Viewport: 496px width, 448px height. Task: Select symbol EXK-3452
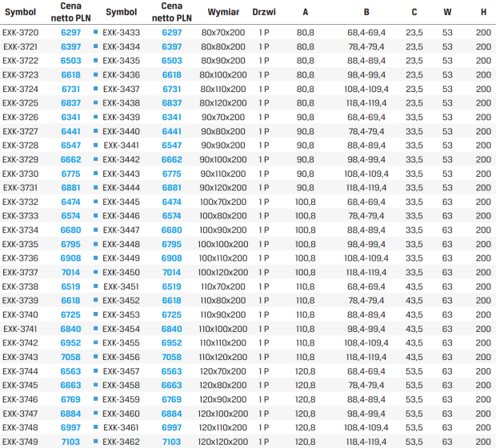(121, 301)
